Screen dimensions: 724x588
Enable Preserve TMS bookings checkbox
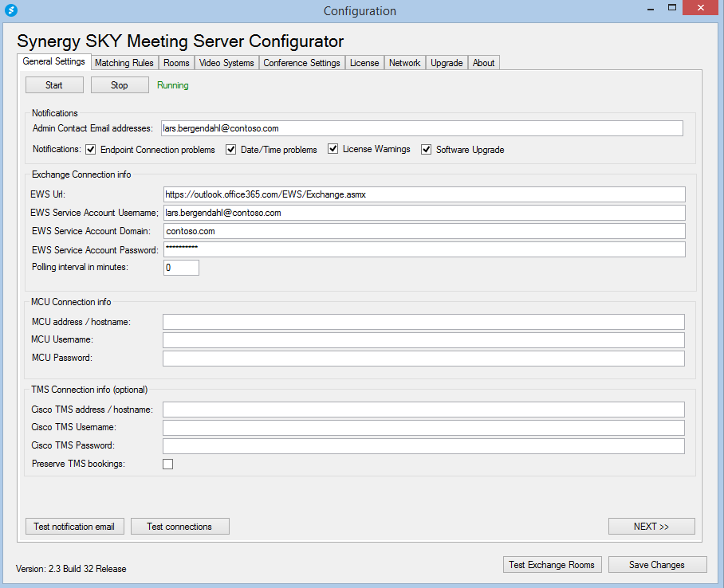click(x=168, y=464)
